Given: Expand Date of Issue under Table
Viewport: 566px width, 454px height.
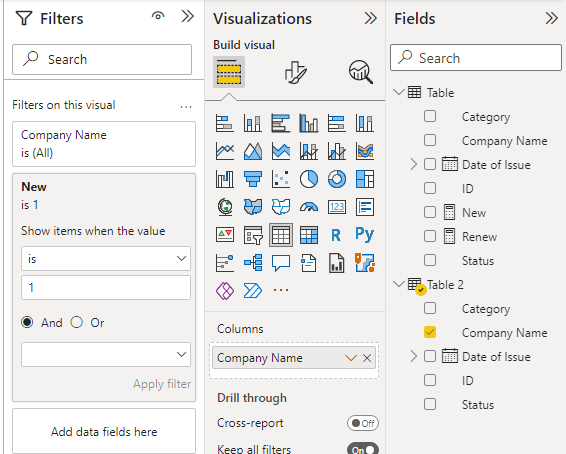Looking at the screenshot, I should (x=414, y=164).
